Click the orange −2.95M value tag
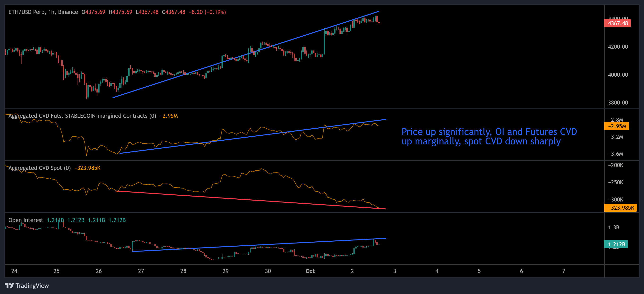 [617, 126]
